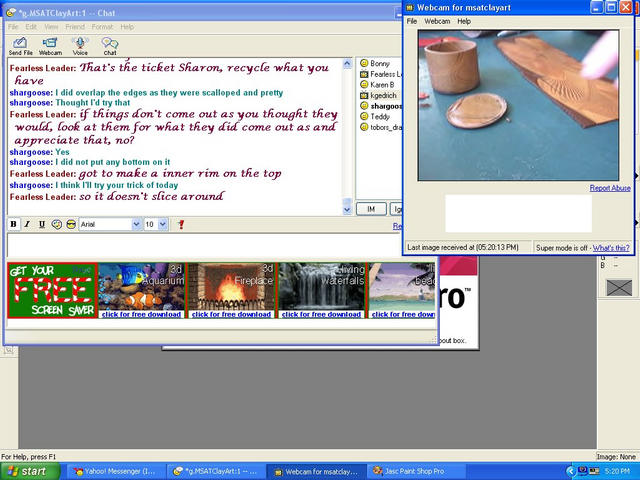Toggle underline text formatting
The image size is (640, 480).
click(x=42, y=224)
